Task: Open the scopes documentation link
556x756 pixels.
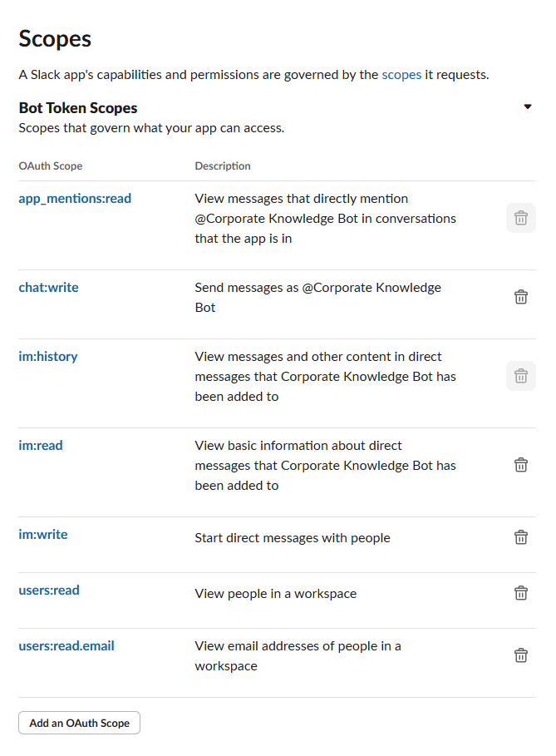Action: click(401, 75)
